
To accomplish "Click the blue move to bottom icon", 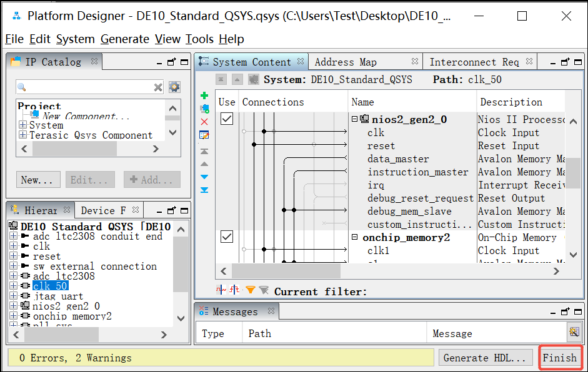I will (204, 190).
